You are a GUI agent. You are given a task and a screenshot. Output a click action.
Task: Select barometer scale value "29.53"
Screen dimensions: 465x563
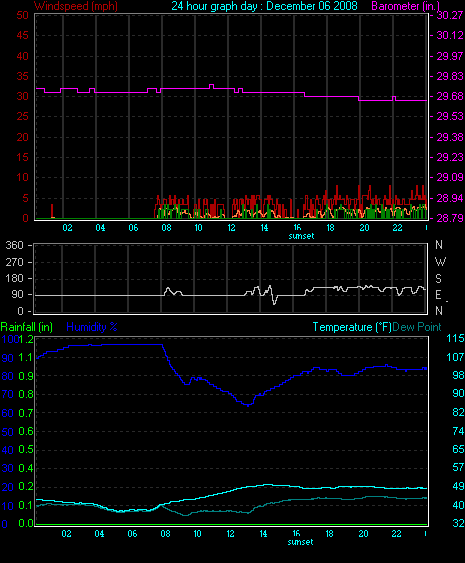coord(450,116)
